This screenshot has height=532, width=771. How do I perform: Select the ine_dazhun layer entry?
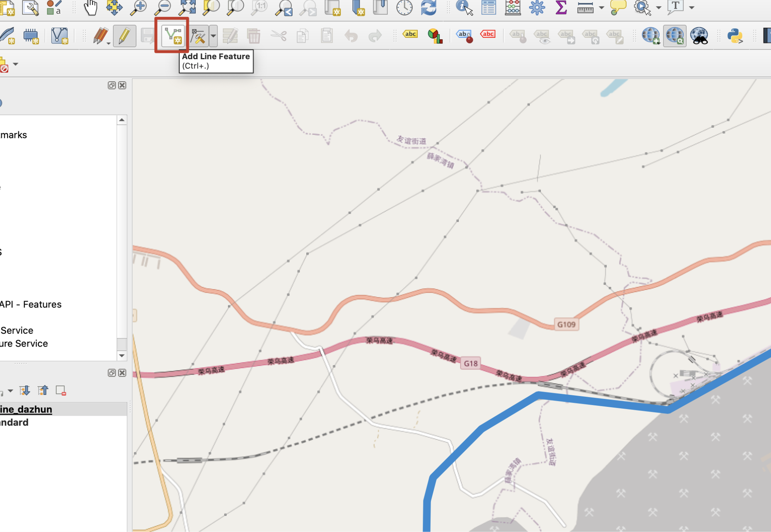[x=25, y=409]
